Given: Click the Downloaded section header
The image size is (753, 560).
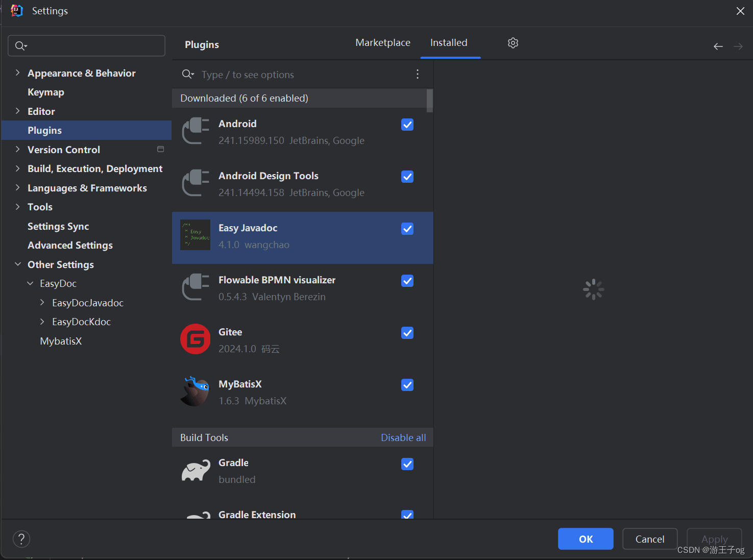Looking at the screenshot, I should [x=299, y=98].
